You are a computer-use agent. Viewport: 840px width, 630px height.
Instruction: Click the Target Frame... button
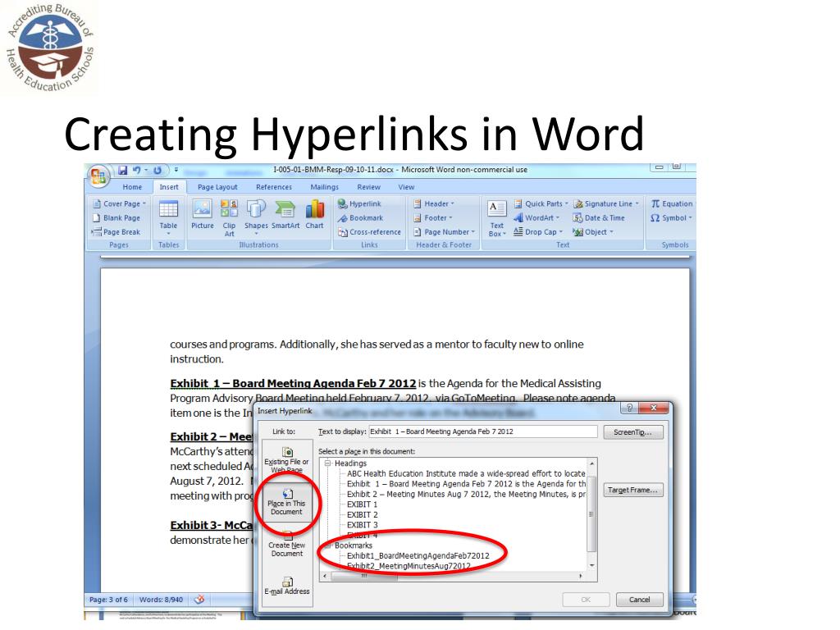633,490
